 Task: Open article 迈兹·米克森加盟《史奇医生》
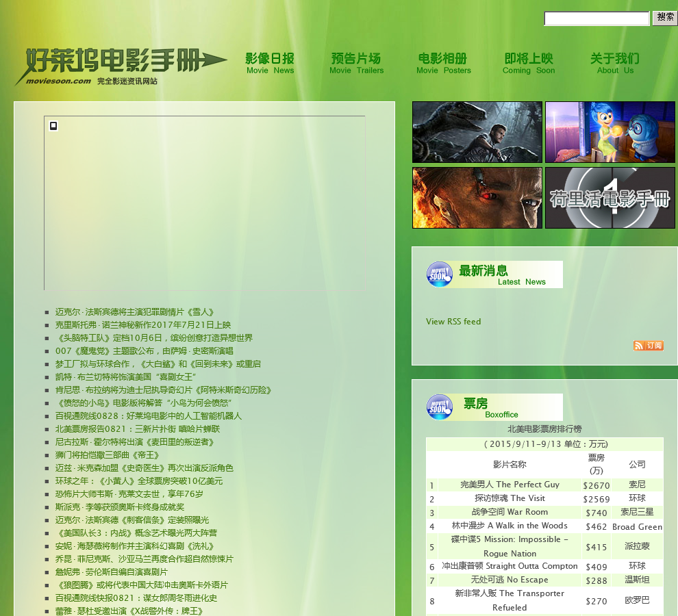[145, 467]
